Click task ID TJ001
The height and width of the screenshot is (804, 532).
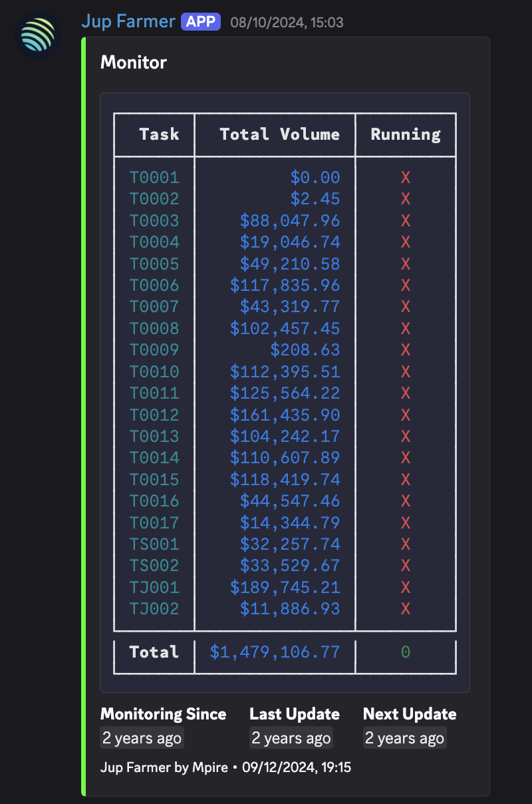point(154,587)
